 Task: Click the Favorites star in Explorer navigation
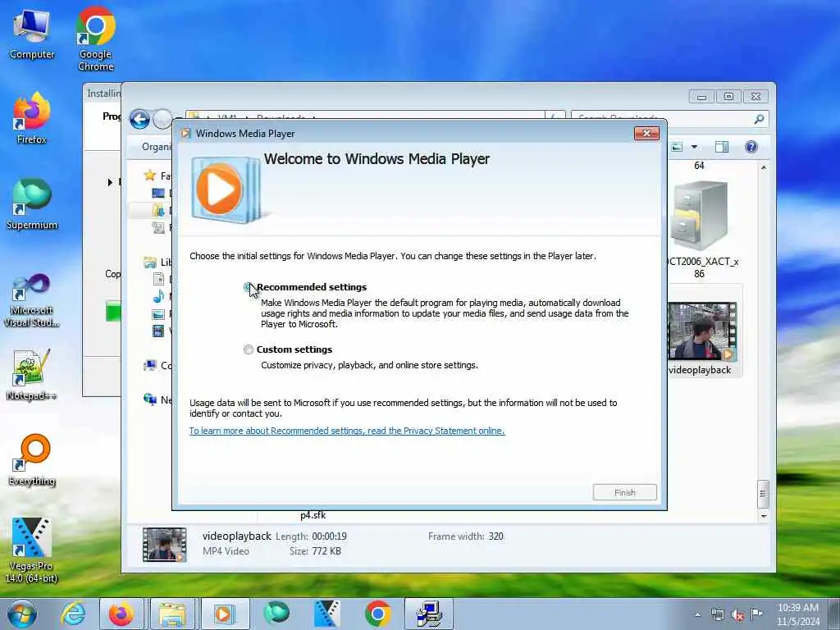150,176
